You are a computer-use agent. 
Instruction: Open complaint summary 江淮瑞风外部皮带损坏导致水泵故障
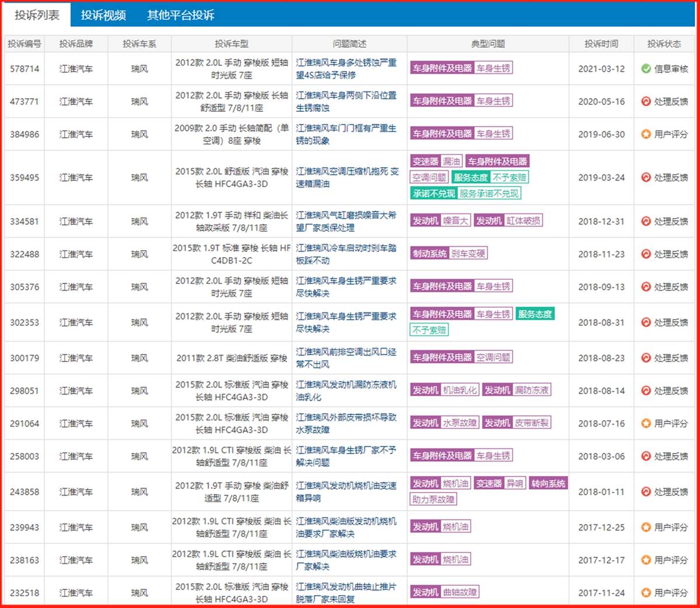click(346, 423)
